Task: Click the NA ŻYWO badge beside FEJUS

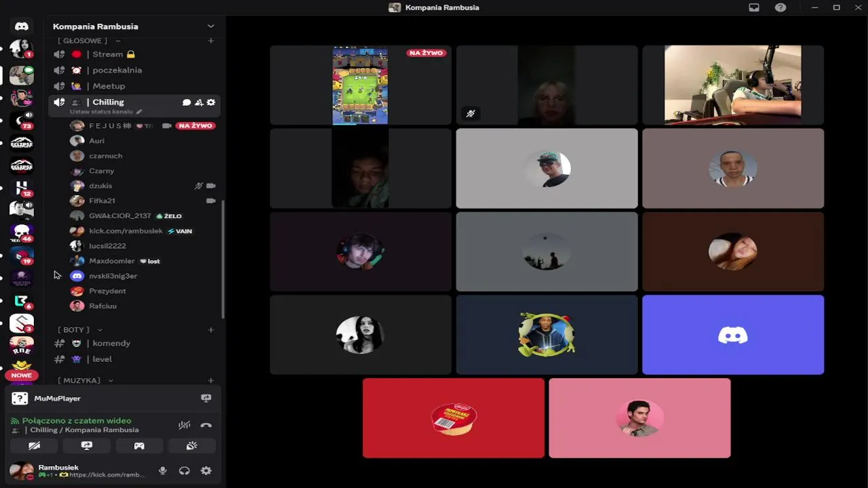Action: coord(195,125)
